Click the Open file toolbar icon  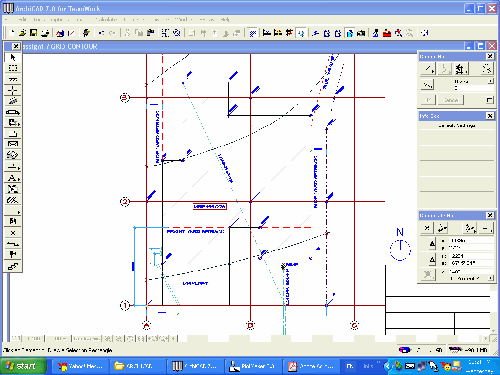(22, 33)
